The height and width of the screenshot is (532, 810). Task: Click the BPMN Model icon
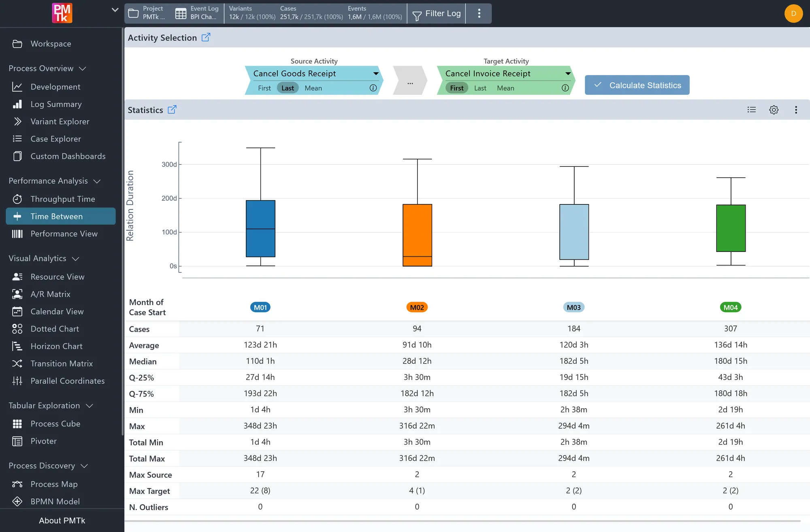(17, 501)
